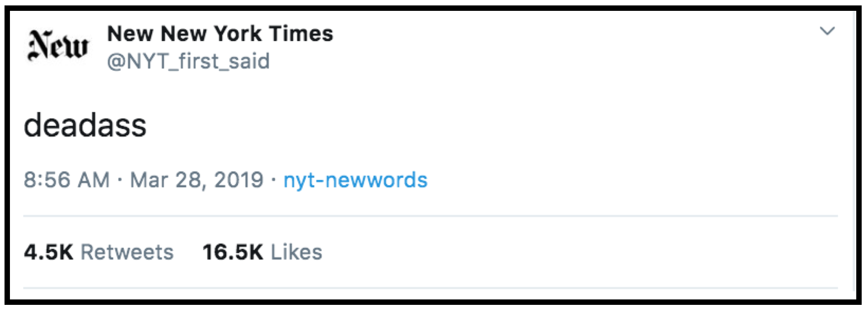The height and width of the screenshot is (313, 868).
Task: Open the "New New York Times" display name
Action: (220, 34)
